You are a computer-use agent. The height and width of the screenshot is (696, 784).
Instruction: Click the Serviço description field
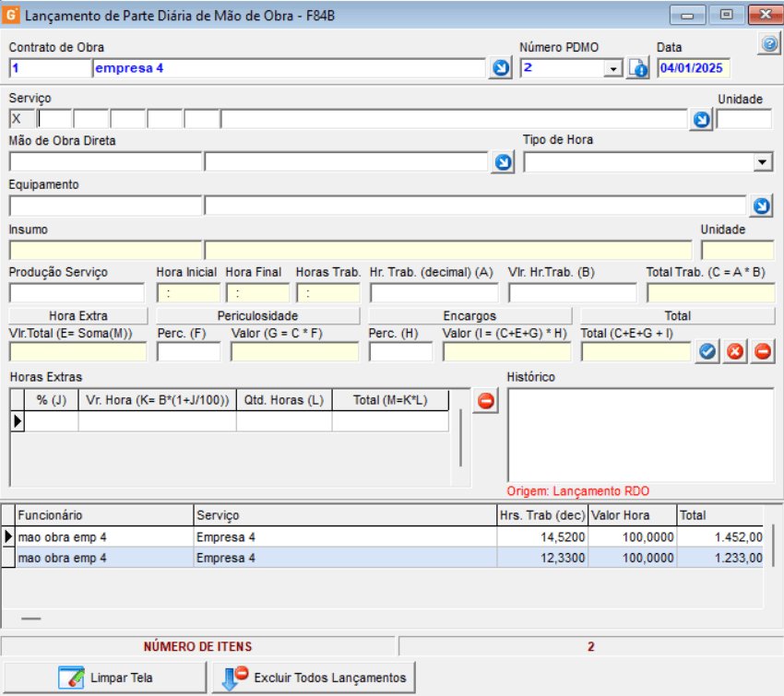(x=454, y=120)
